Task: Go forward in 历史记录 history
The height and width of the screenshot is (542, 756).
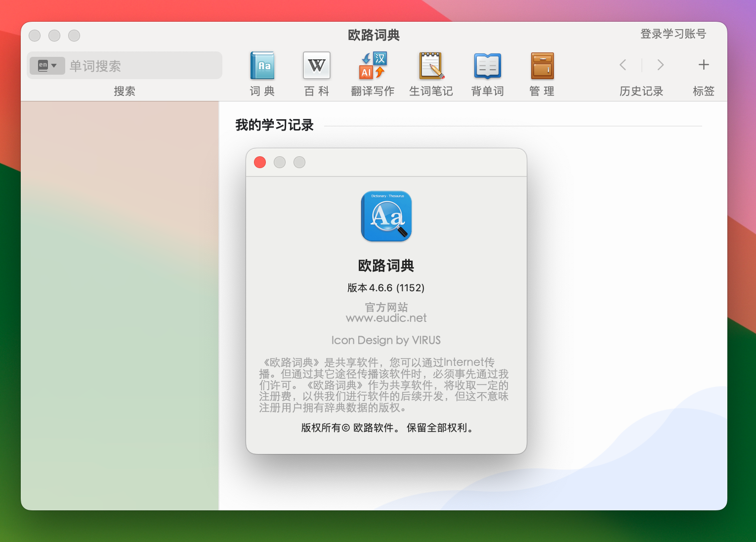Action: pyautogui.click(x=660, y=65)
